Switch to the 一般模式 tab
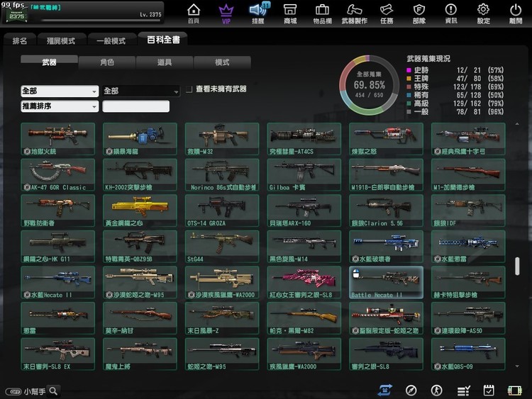This screenshot has width=532, height=399. tap(111, 40)
